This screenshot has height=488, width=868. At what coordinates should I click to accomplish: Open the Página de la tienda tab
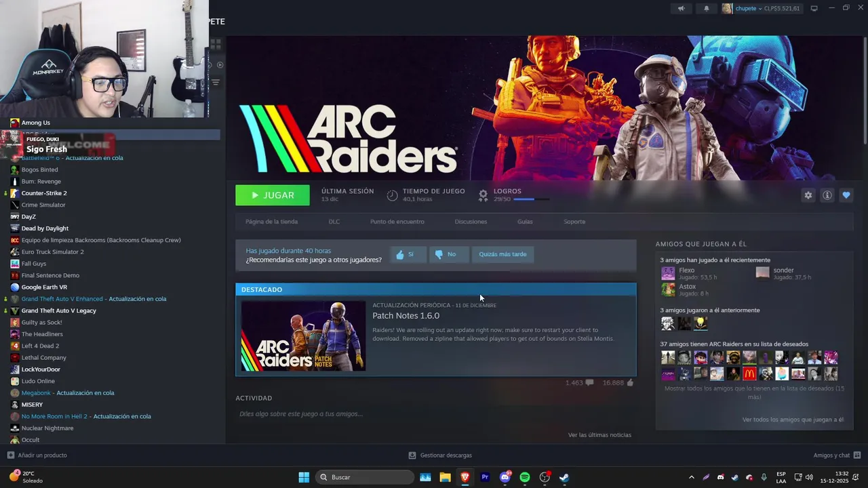pos(271,222)
